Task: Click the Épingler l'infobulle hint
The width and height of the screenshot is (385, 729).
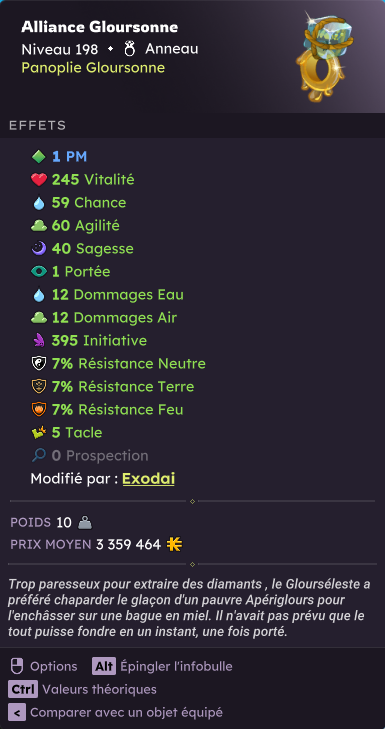Action: pyautogui.click(x=162, y=666)
